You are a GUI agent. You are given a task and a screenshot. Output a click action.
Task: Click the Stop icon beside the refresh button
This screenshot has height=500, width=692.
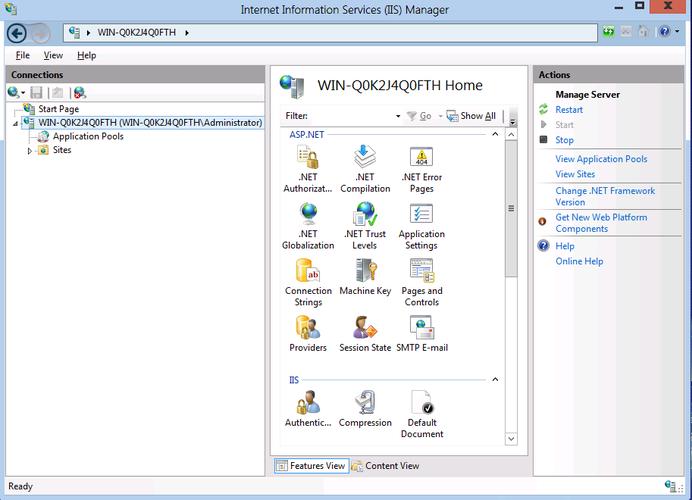coord(626,32)
